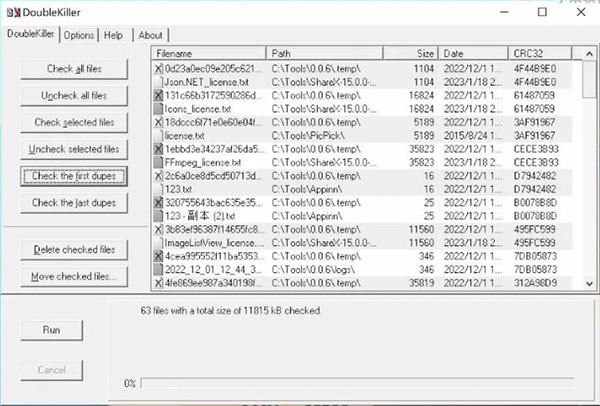The width and height of the screenshot is (600, 406).
Task: Sort list by Filename column header
Action: 209,54
